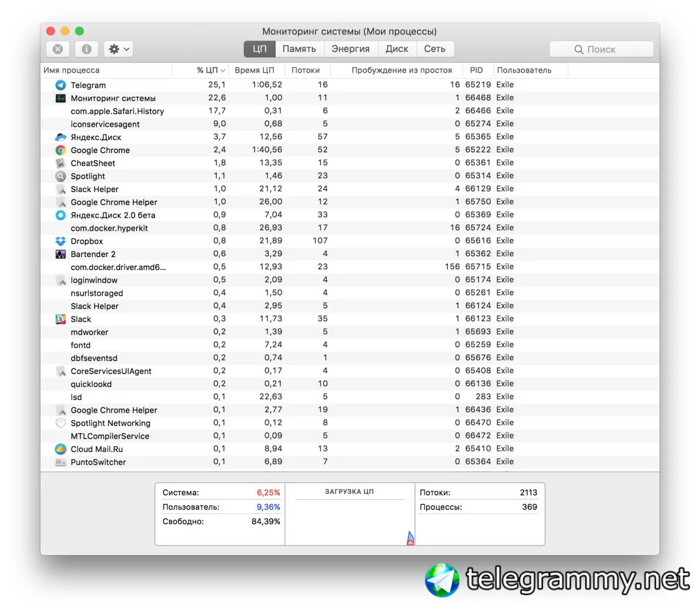
Task: Click the Cloud Mail.Ru app icon
Action: pyautogui.click(x=61, y=449)
